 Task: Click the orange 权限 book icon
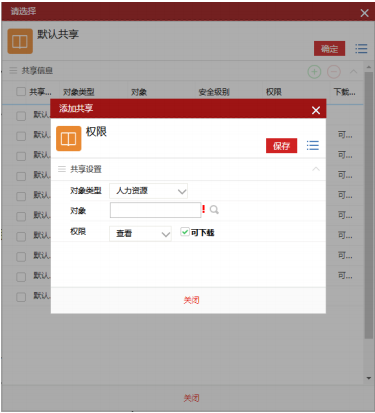coord(69,138)
